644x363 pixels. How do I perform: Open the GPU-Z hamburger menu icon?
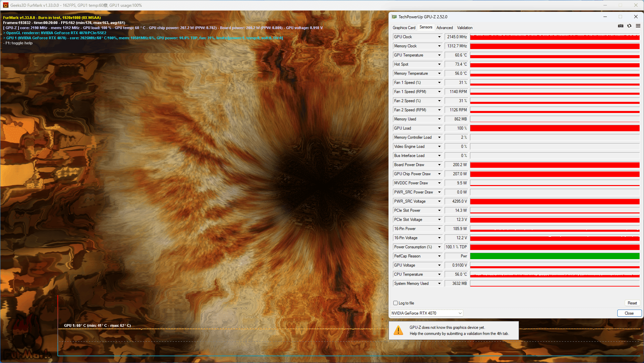(x=638, y=26)
